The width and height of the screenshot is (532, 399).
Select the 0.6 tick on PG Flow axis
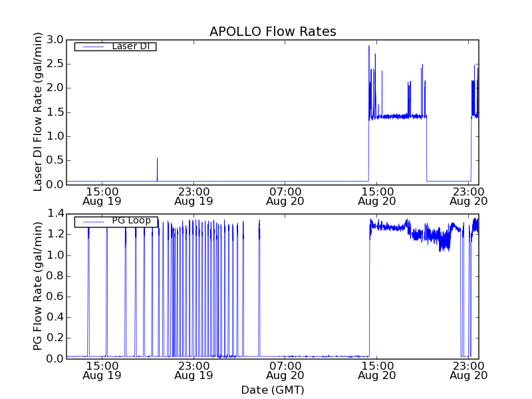click(57, 297)
